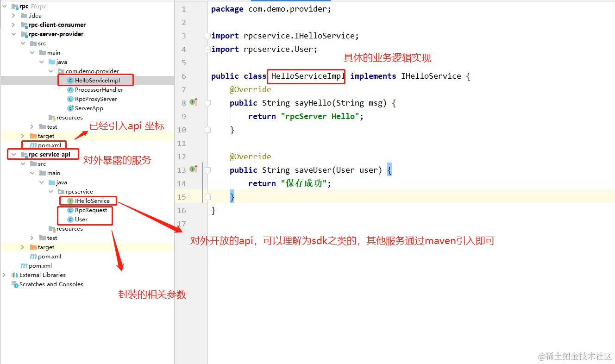Click the class name HelloServiceImpl in the editor
615x364 pixels.
tap(308, 76)
